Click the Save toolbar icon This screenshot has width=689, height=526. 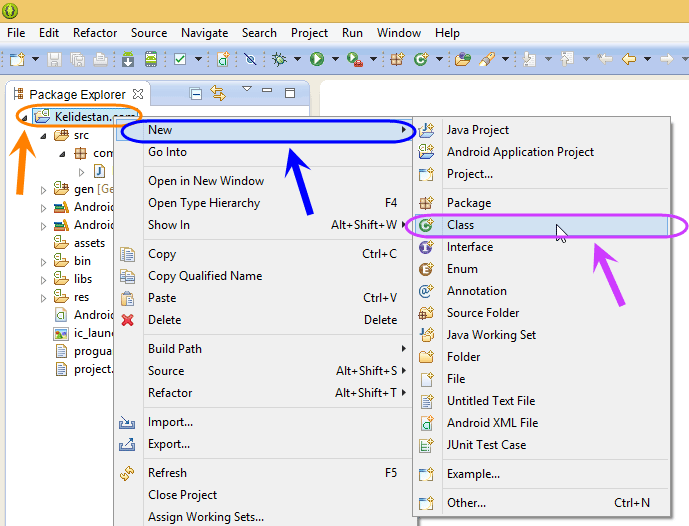pos(54,59)
